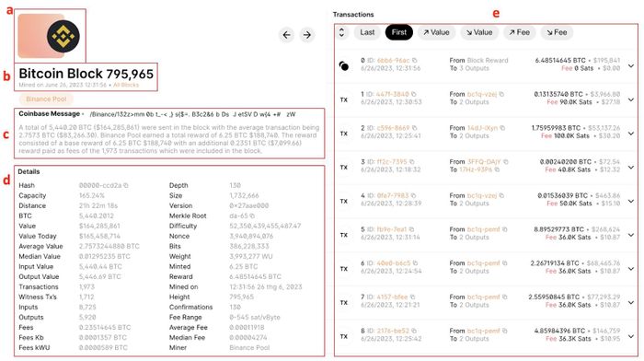644x361 pixels.
Task: Open the All Blocks link
Action: pos(126,85)
